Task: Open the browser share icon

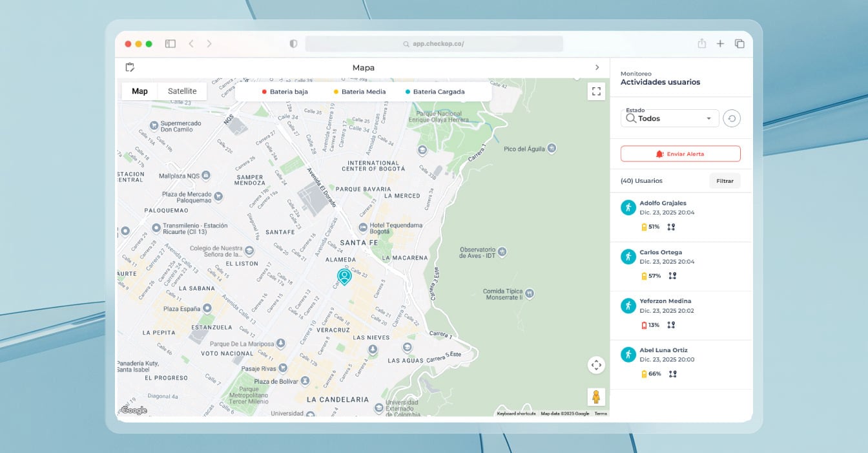Action: [701, 44]
